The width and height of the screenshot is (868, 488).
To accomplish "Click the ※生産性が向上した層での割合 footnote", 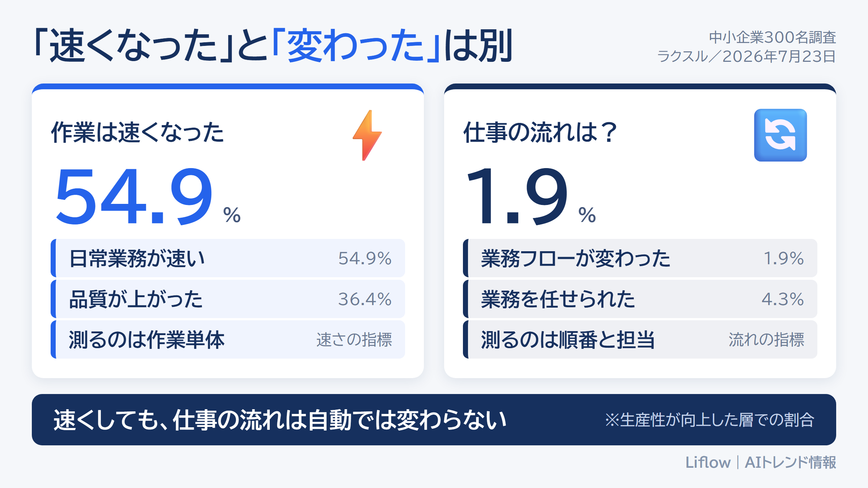I will 710,420.
